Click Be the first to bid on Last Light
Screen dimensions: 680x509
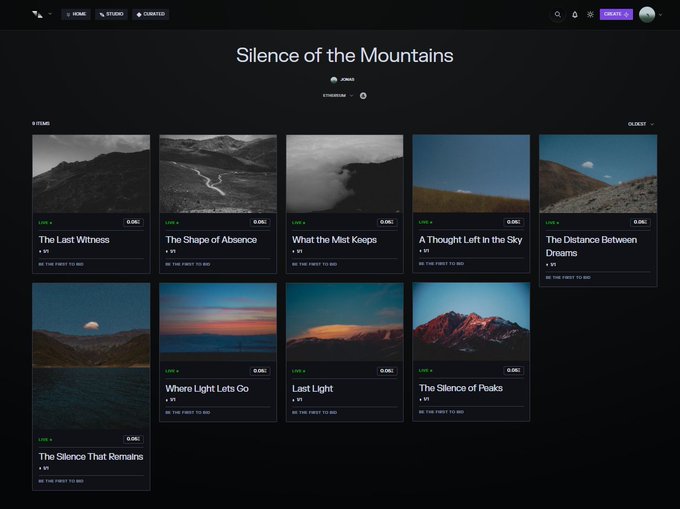pos(314,412)
